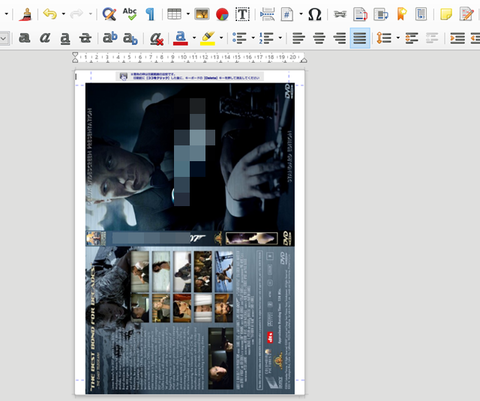This screenshot has height=401, width=480.
Task: Toggle center alignment button
Action: coord(319,38)
